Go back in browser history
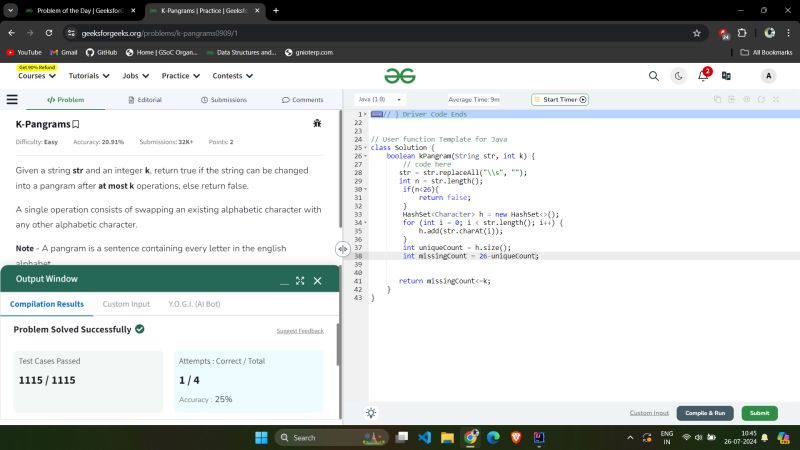This screenshot has height=450, width=800. 12,33
